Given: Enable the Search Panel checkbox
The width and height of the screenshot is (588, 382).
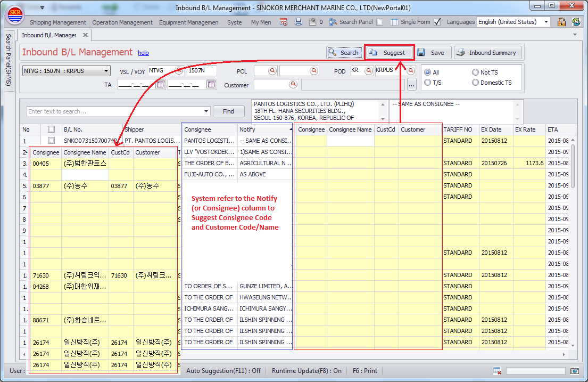Looking at the screenshot, I should click(379, 22).
